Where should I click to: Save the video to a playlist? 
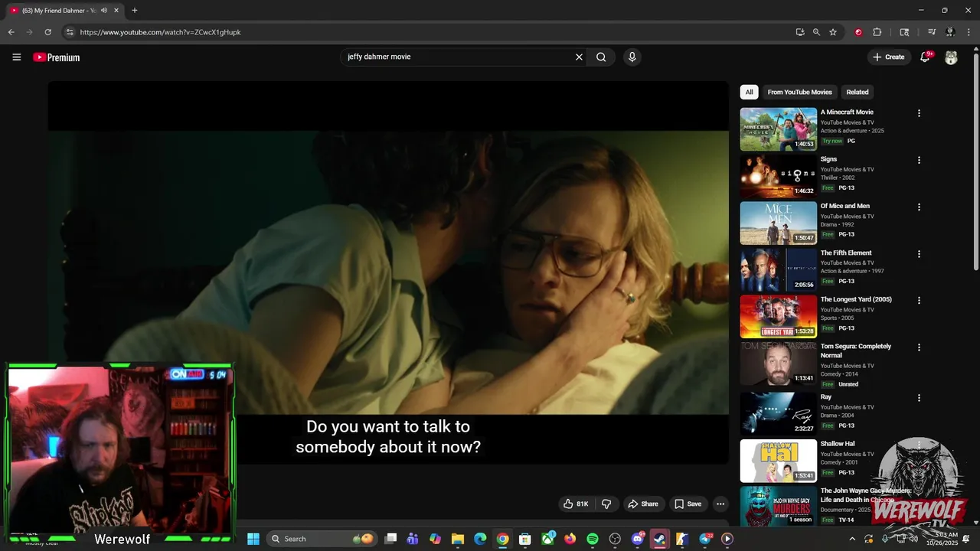click(688, 504)
